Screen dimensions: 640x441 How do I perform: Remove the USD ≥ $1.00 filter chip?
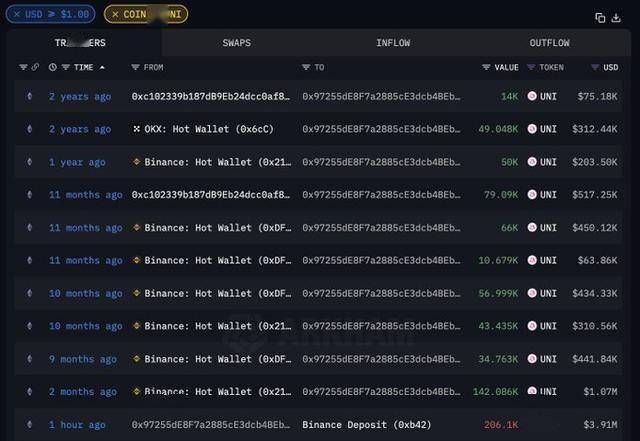[17, 14]
